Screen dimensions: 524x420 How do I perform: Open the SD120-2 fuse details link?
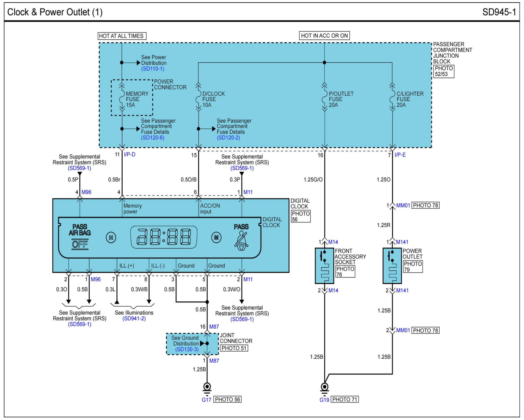[228, 138]
